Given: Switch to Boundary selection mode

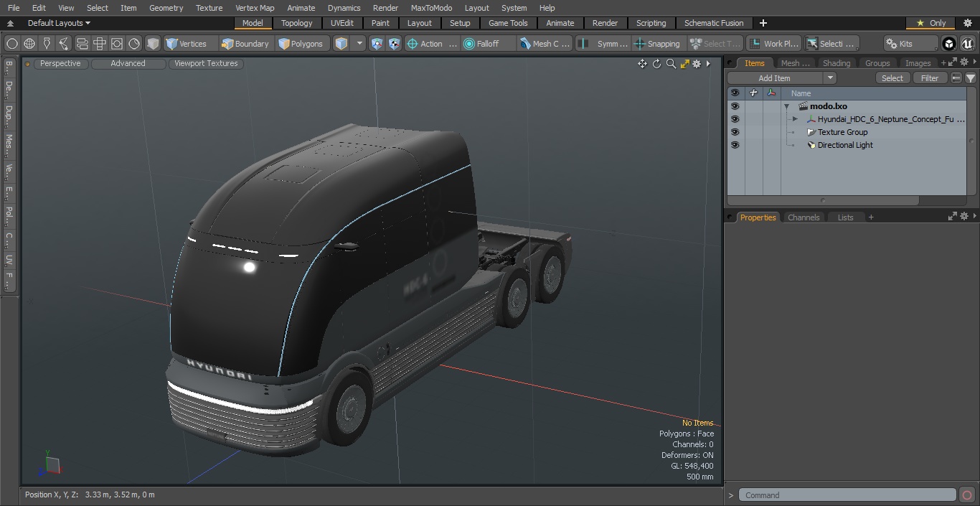Looking at the screenshot, I should pyautogui.click(x=245, y=44).
